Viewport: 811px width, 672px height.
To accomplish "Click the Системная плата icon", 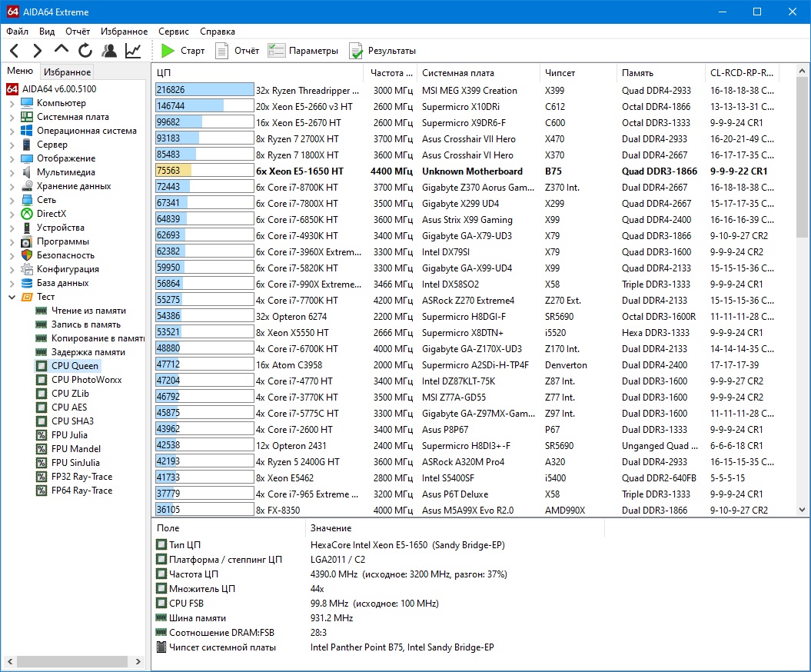I will pos(27,117).
